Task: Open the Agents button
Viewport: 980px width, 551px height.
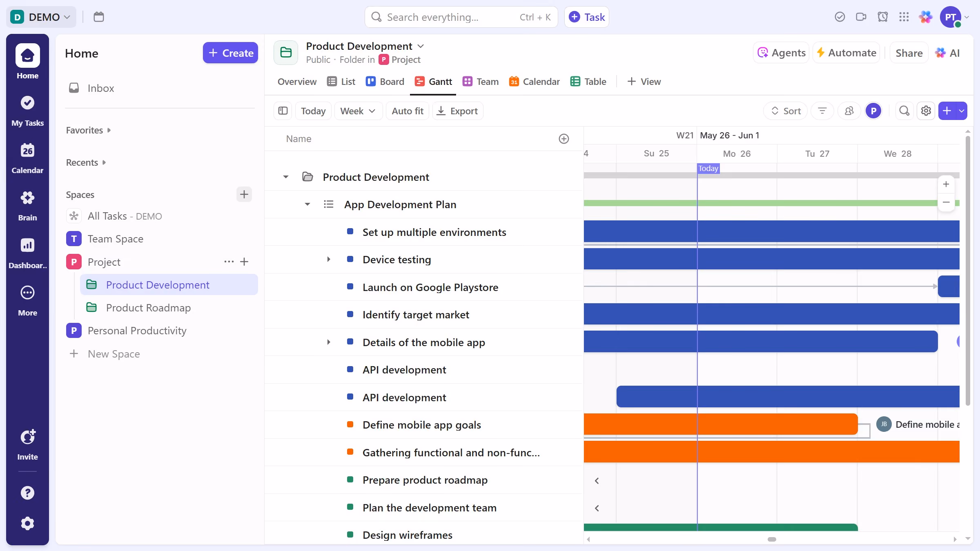Action: click(x=781, y=53)
